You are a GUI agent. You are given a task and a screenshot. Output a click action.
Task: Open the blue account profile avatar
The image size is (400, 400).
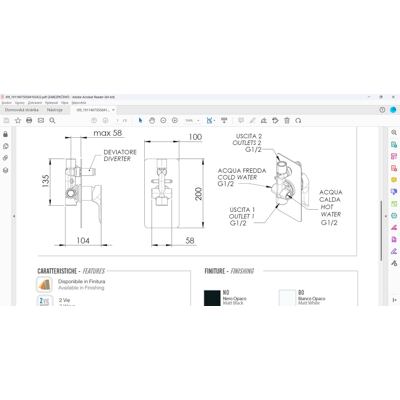393,110
